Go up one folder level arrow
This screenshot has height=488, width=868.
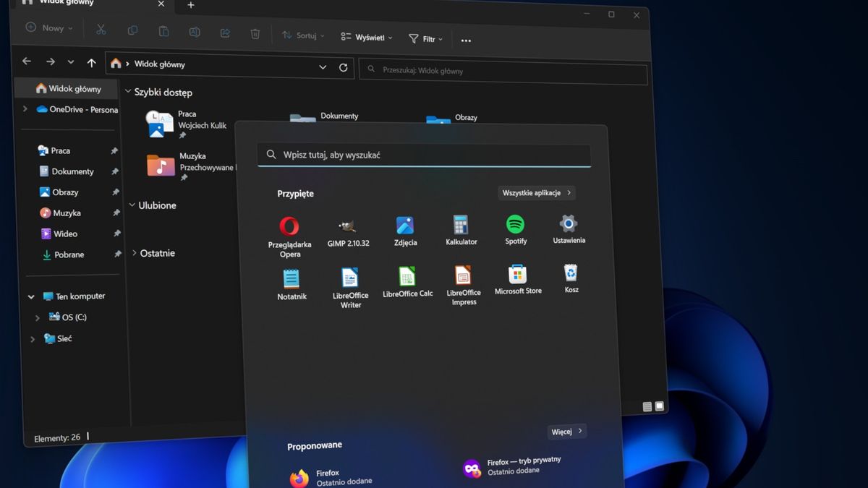(x=91, y=63)
